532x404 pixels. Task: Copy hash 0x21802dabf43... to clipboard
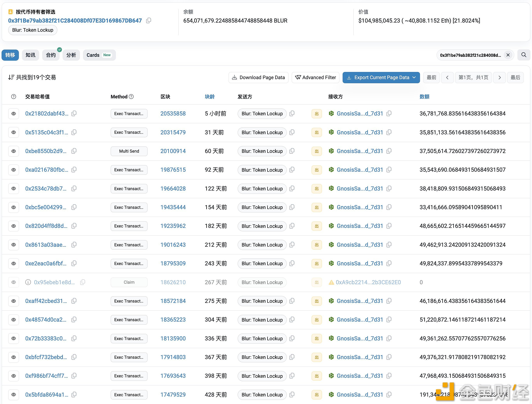[74, 113]
